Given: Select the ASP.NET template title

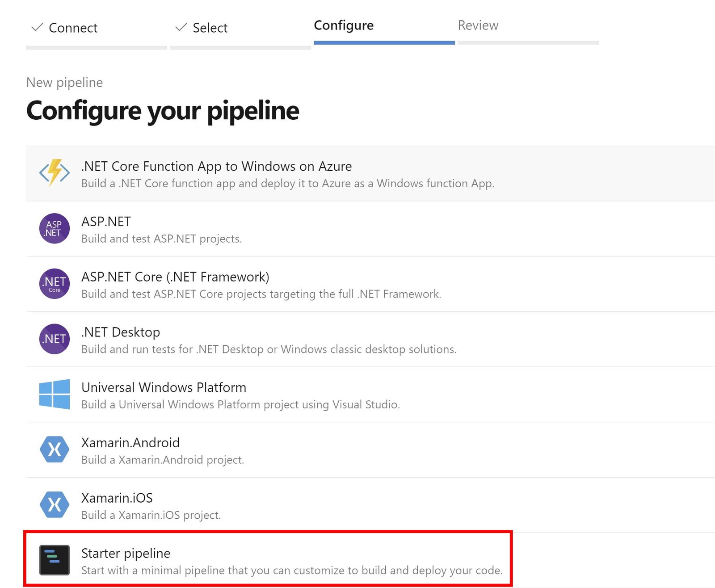Looking at the screenshot, I should pos(106,222).
